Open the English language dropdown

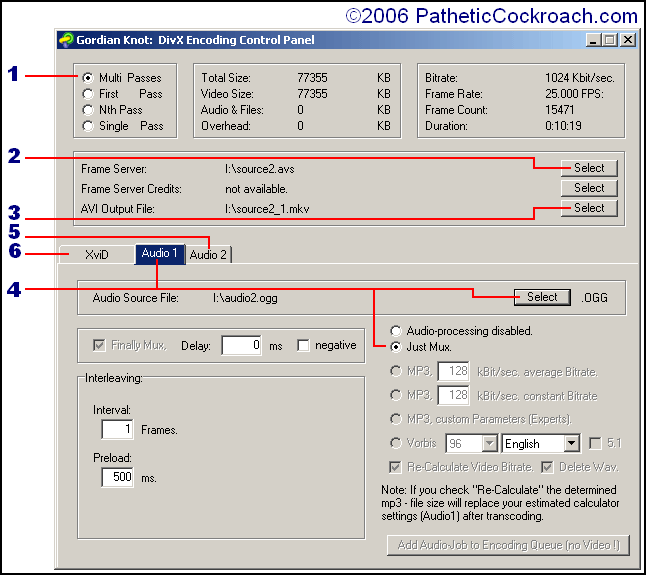[x=571, y=444]
